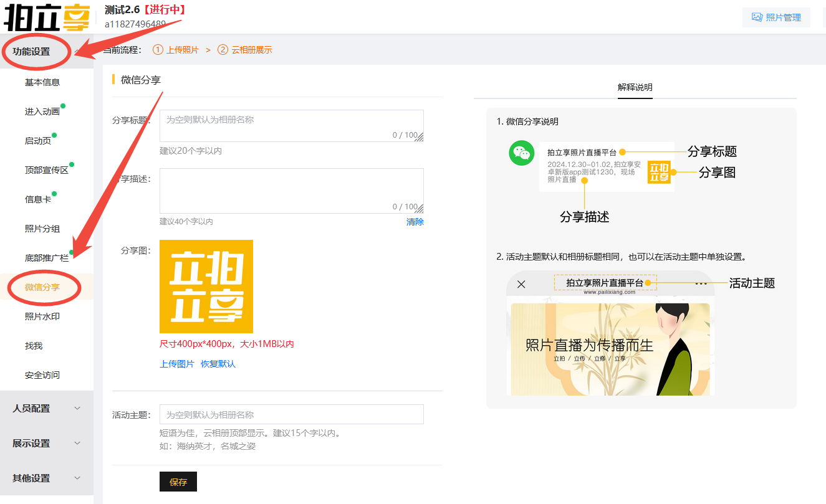Open 基本信息 in the sidebar
The width and height of the screenshot is (826, 504).
point(42,82)
